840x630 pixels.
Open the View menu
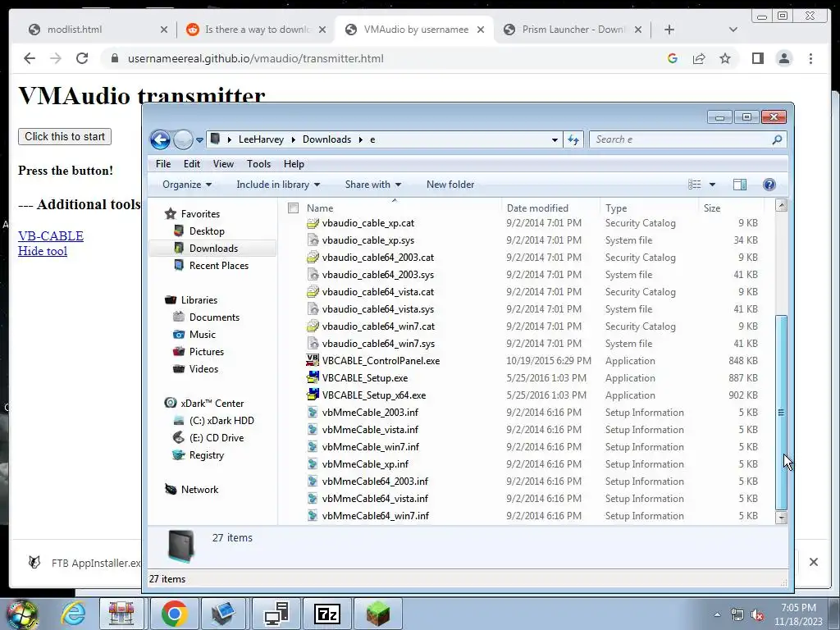(223, 164)
